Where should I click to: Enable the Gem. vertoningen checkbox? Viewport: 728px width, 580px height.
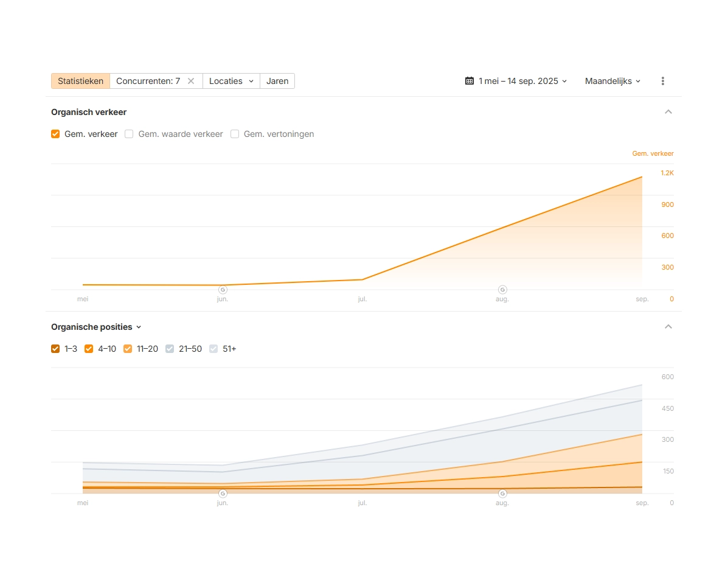coord(235,134)
